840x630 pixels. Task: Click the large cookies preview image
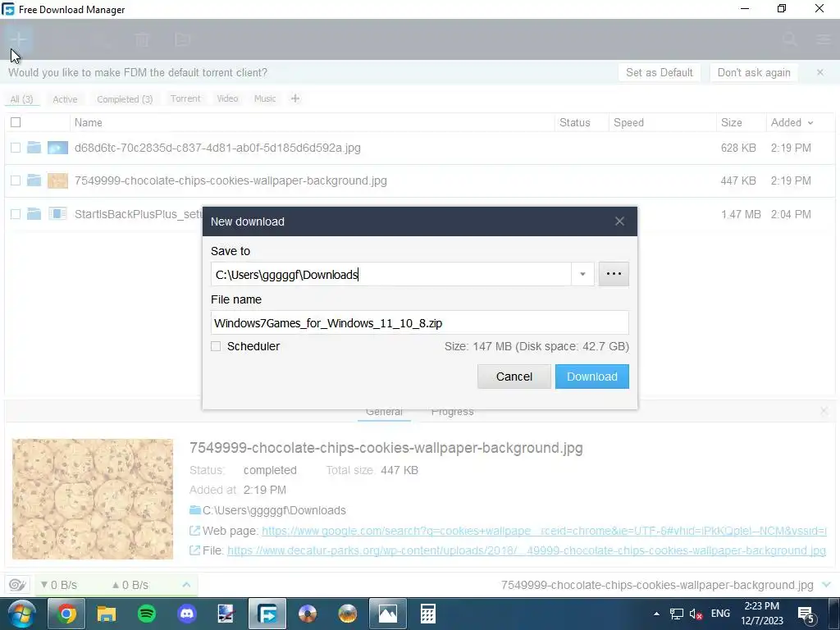tap(93, 499)
